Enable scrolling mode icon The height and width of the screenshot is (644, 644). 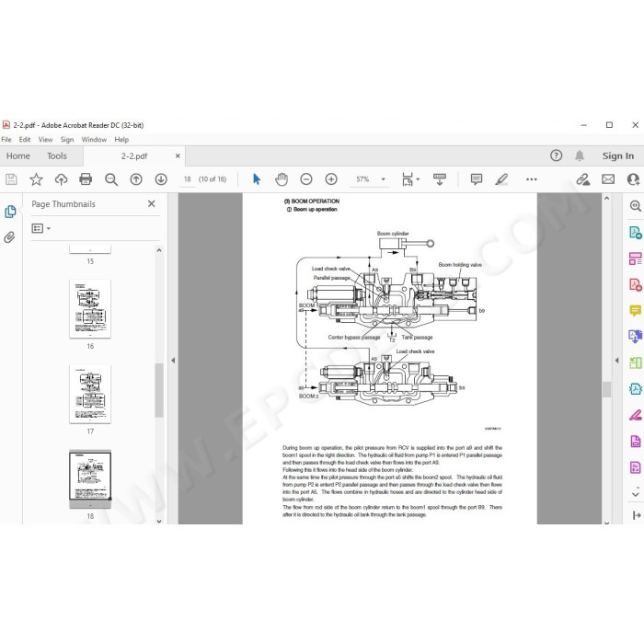pyautogui.click(x=440, y=179)
